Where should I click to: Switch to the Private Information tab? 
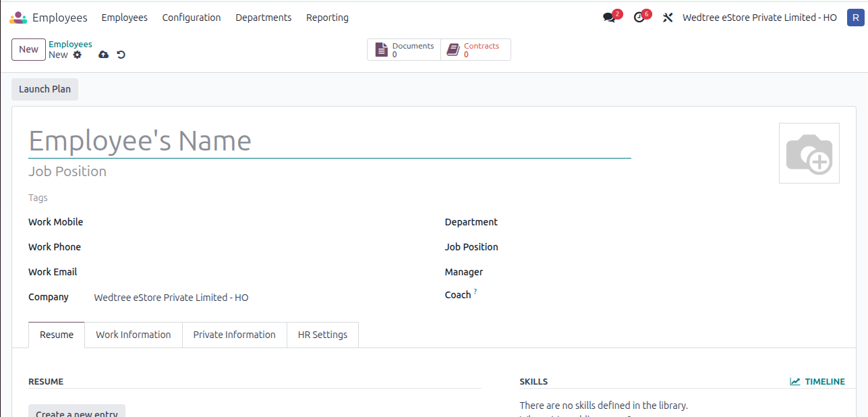tap(234, 335)
